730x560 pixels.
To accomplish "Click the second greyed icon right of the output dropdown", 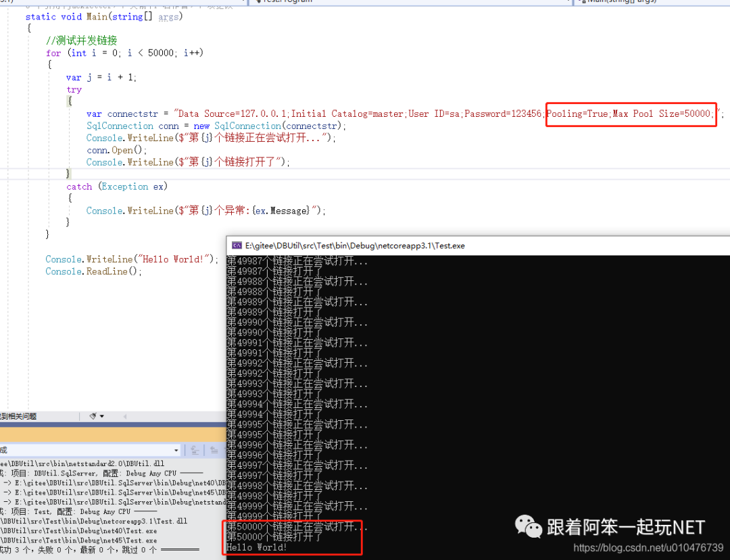I will pos(214,450).
